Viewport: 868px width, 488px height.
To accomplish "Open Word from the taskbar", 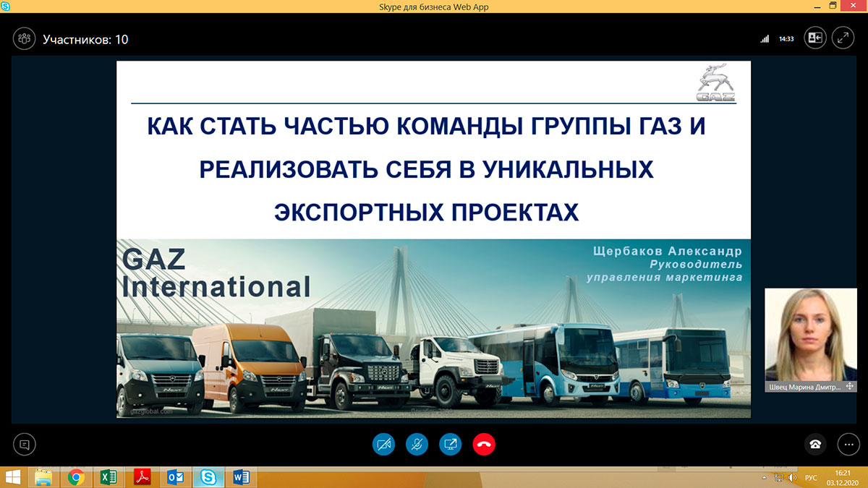I will point(242,477).
